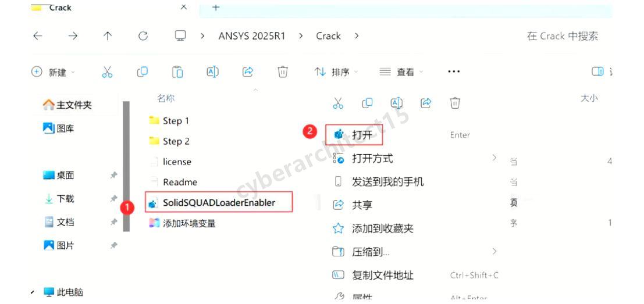The height and width of the screenshot is (304, 644).
Task: Open a new tab with plus button
Action: (x=216, y=8)
